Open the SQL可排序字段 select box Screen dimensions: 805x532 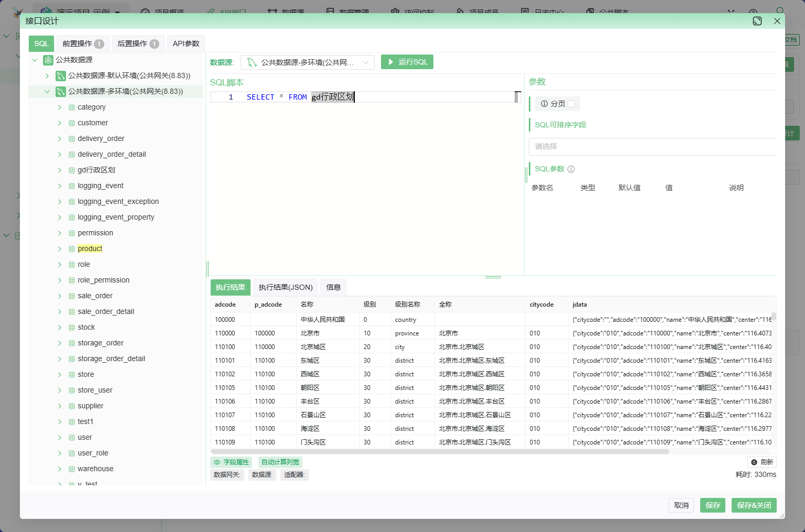[x=652, y=147]
